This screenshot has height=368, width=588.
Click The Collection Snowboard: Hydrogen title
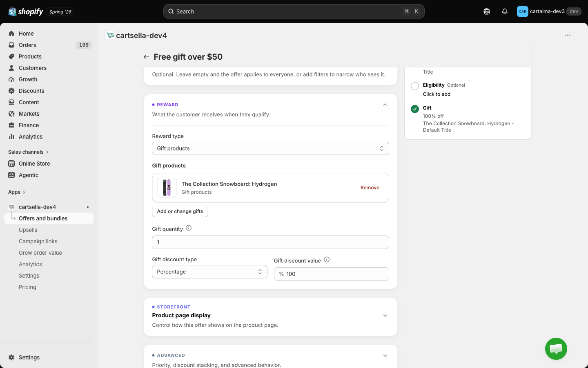(x=229, y=184)
